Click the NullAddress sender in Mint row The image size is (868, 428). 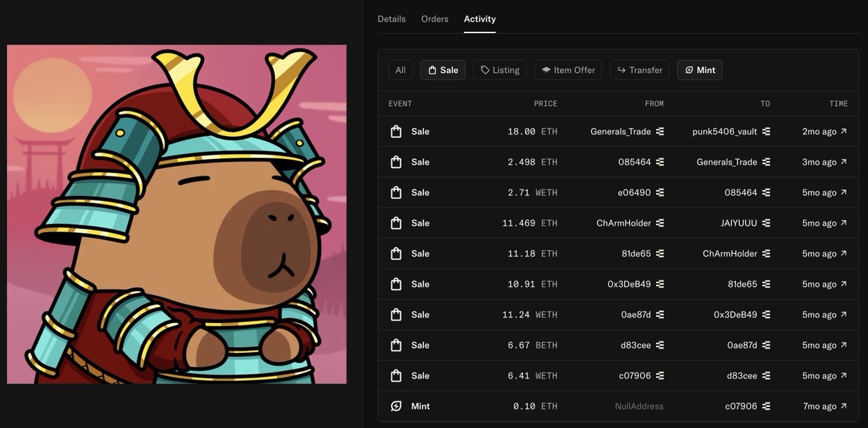coord(639,406)
